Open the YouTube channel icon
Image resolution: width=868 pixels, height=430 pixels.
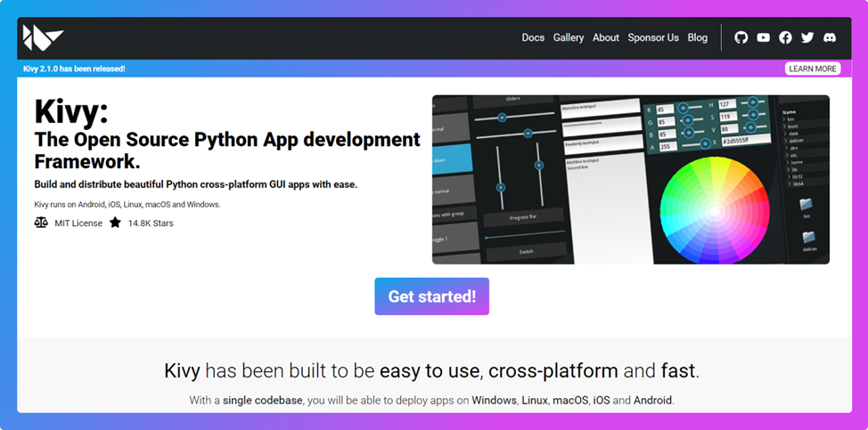763,37
